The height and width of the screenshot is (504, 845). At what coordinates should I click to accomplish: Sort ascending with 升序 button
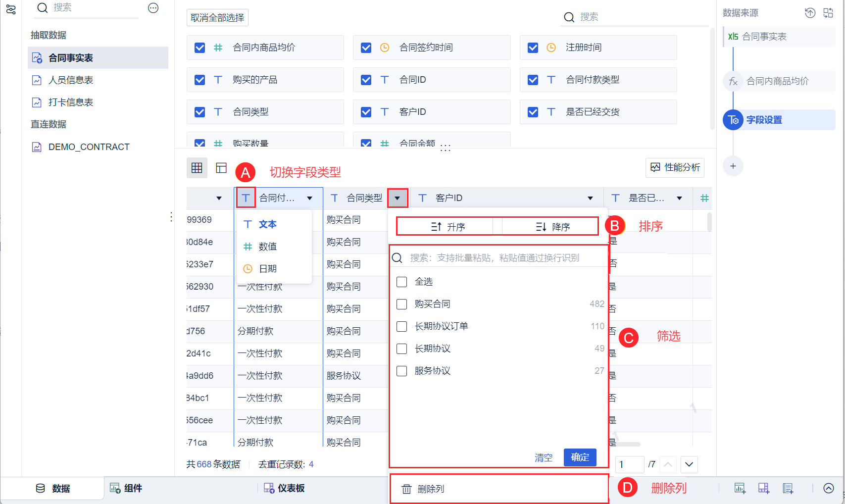(448, 227)
